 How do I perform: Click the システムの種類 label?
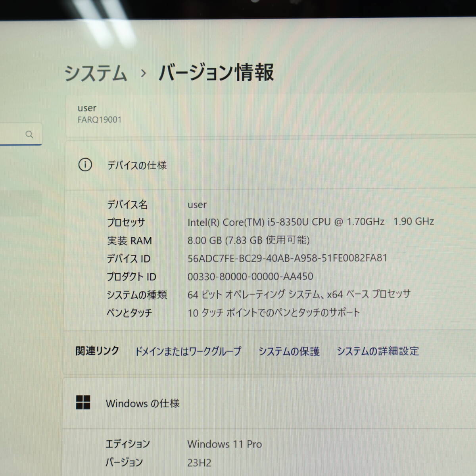[137, 295]
